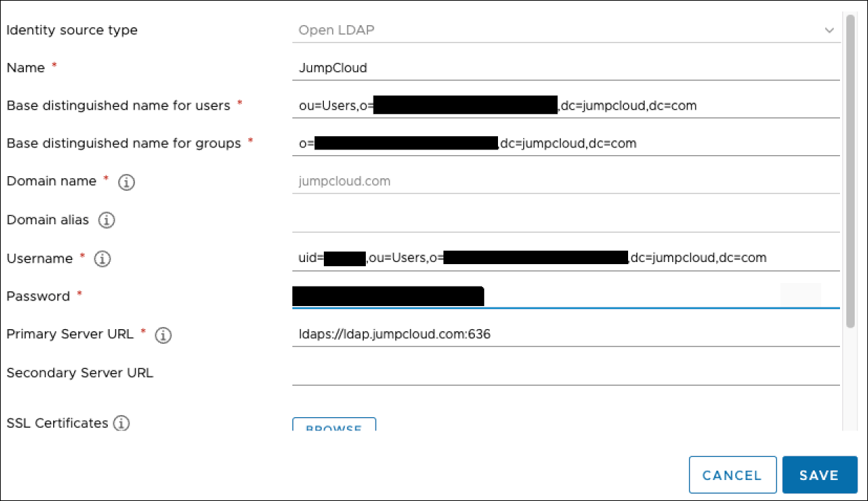The height and width of the screenshot is (501, 868).
Task: Open the SSL Certificates info icon
Action: [120, 423]
